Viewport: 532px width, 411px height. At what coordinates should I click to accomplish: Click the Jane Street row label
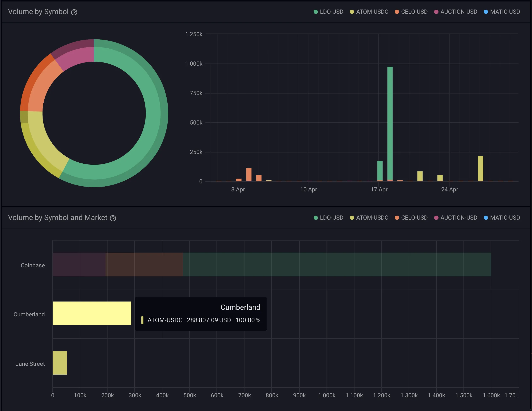30,363
